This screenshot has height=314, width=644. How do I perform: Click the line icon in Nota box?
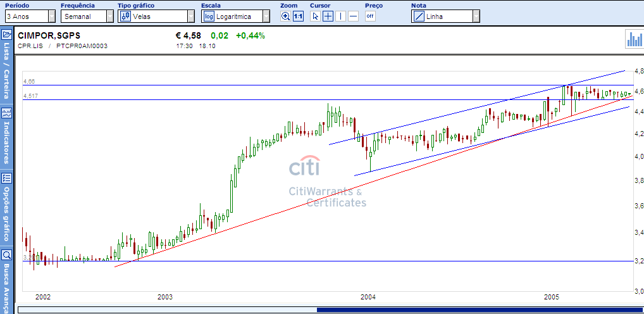[419, 16]
